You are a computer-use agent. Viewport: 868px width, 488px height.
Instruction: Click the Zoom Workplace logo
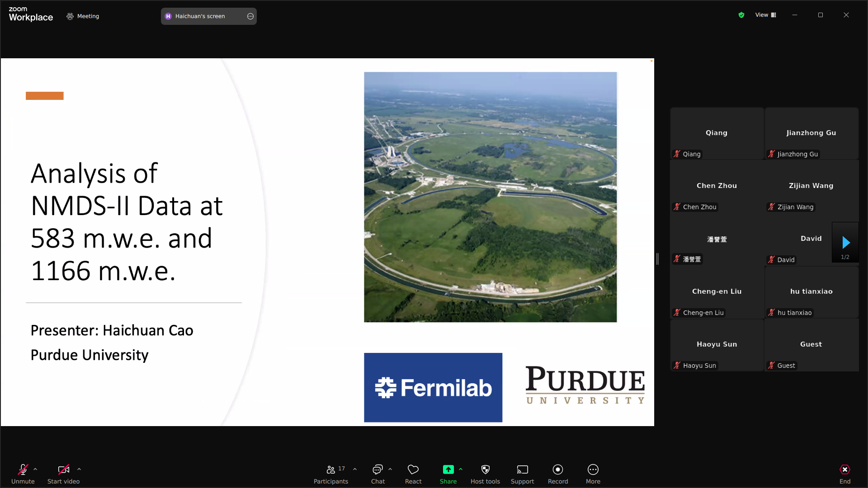click(31, 14)
